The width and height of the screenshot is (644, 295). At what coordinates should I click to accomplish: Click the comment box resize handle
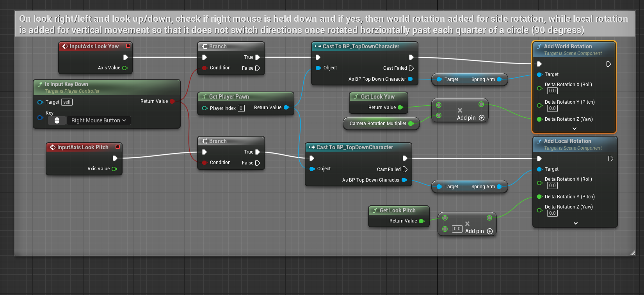pos(632,253)
